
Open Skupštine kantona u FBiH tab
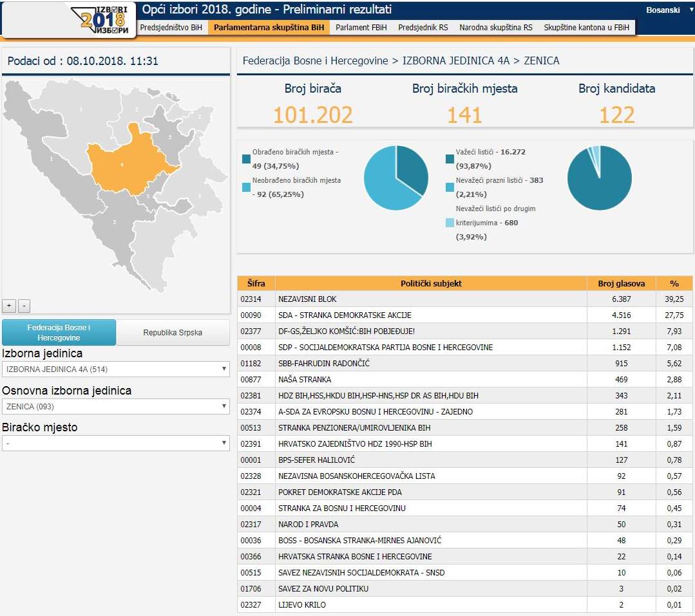tap(586, 28)
